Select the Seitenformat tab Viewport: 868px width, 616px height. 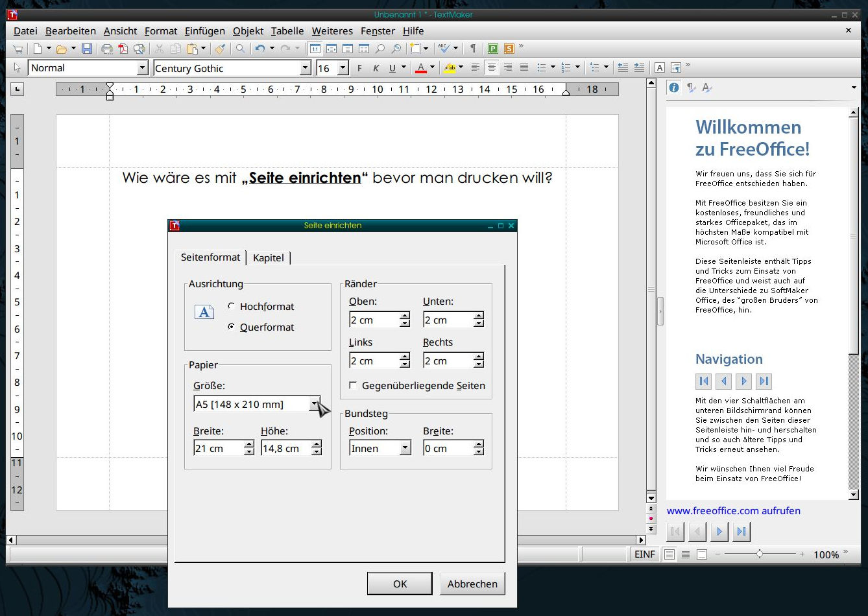point(210,257)
